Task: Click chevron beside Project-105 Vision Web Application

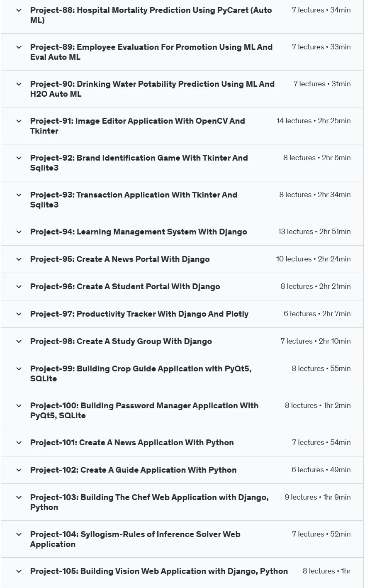Action: 19,571
